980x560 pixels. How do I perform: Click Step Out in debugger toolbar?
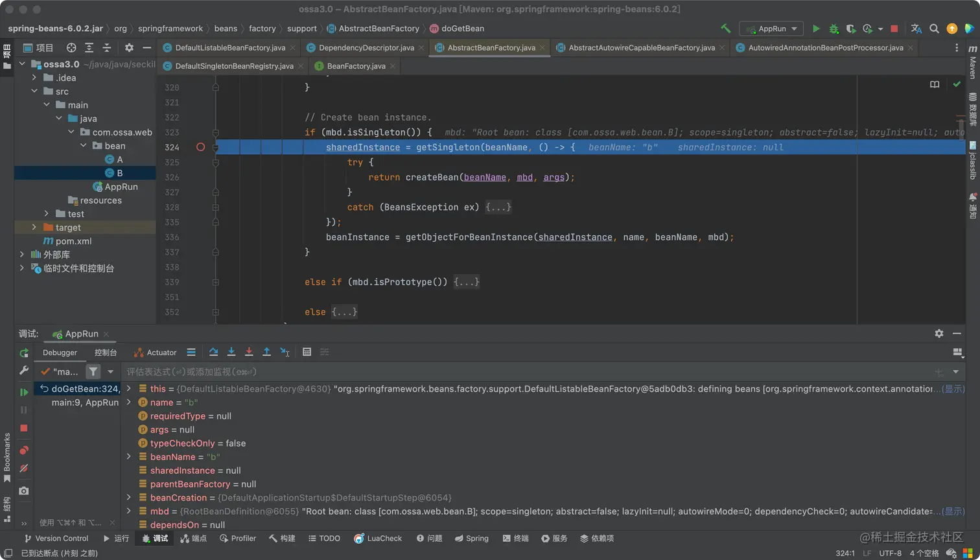point(266,352)
